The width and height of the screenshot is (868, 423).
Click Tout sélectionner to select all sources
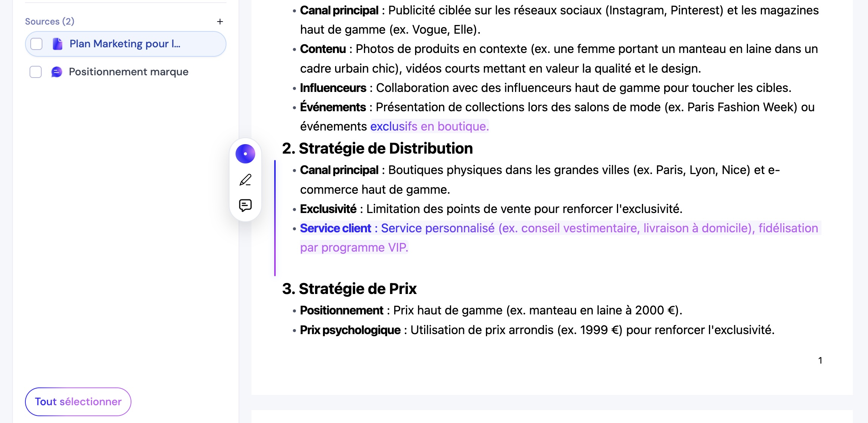pyautogui.click(x=78, y=402)
